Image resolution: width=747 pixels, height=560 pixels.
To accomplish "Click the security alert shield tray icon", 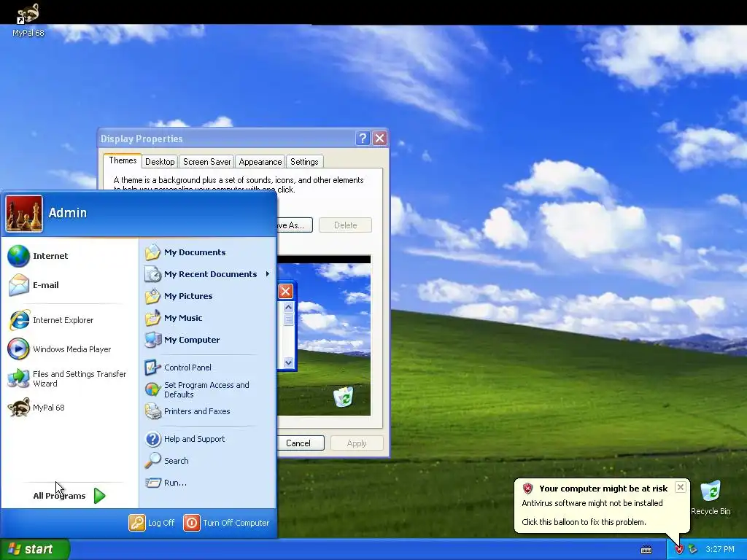I will pyautogui.click(x=679, y=550).
